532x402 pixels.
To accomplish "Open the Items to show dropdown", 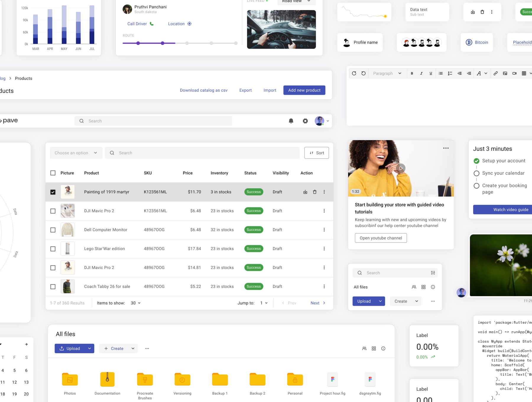I will [x=136, y=303].
